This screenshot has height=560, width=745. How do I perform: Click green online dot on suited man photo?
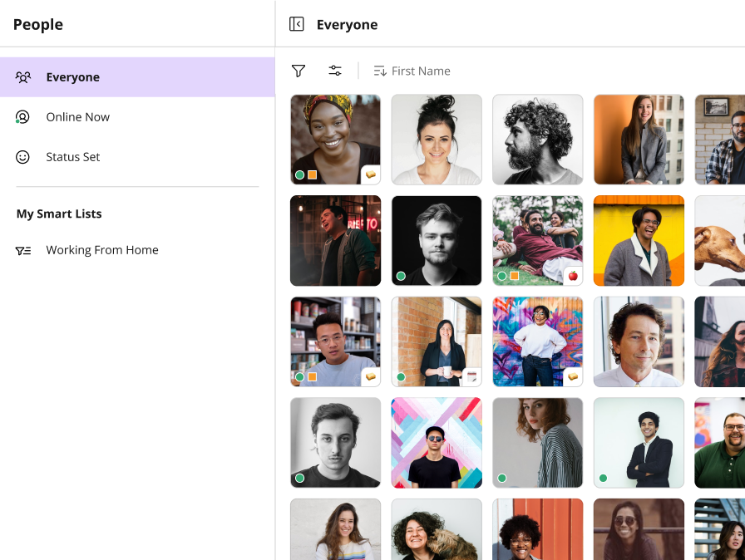tap(604, 478)
